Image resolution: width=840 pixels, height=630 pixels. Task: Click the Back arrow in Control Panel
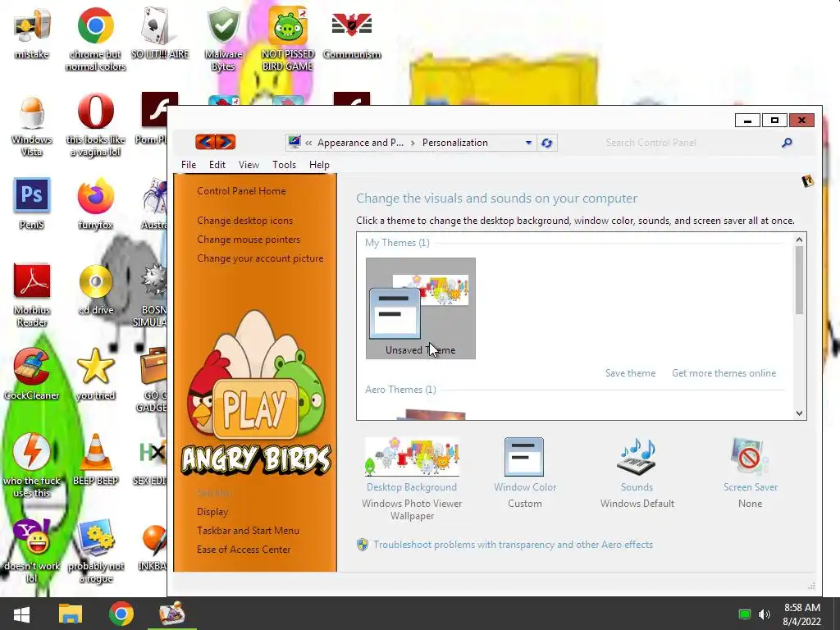[205, 142]
